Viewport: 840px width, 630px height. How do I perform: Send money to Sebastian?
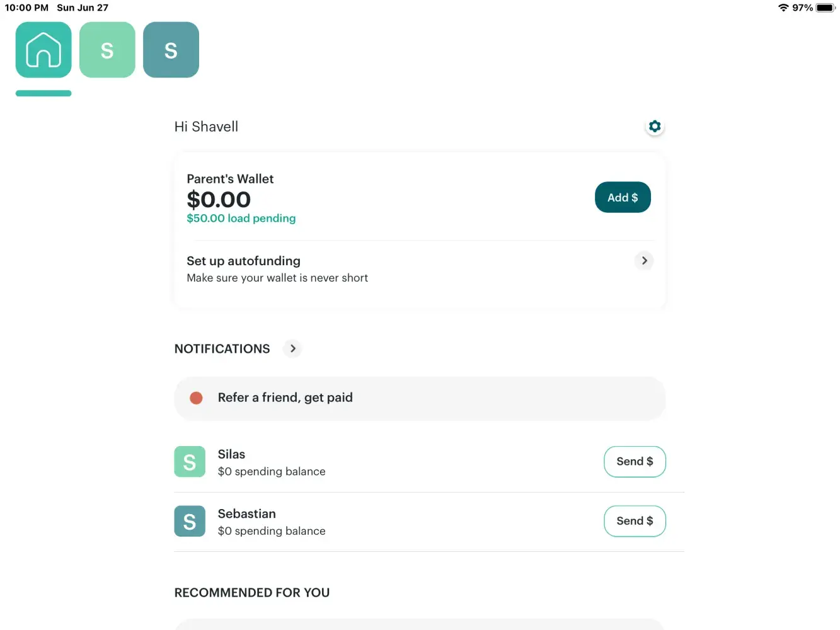(x=635, y=521)
